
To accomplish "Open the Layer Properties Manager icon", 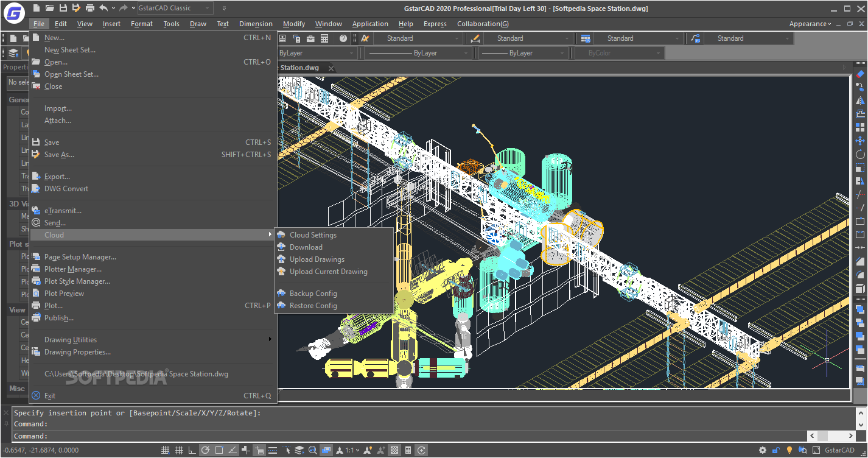I will 13,53.
